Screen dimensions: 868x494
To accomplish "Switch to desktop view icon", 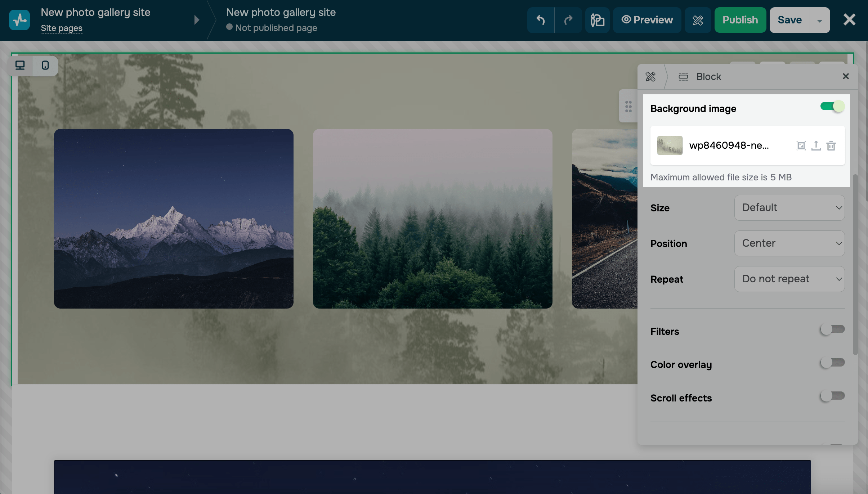I will coord(20,66).
